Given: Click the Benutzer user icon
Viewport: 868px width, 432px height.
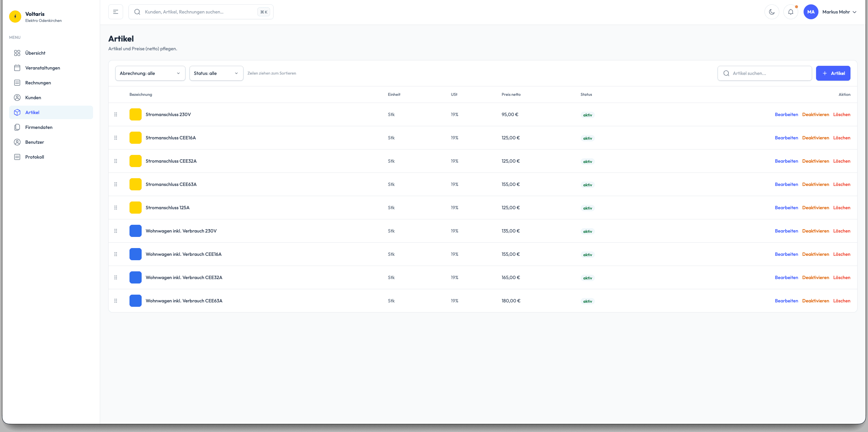Looking at the screenshot, I should coord(17,142).
